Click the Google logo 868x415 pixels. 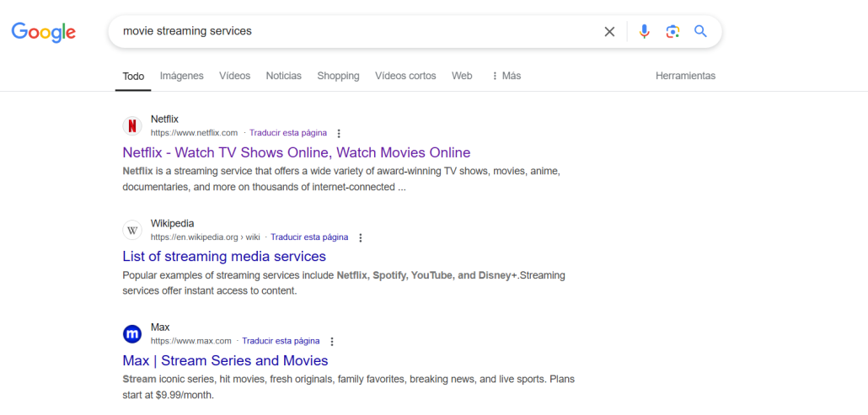pos(44,32)
